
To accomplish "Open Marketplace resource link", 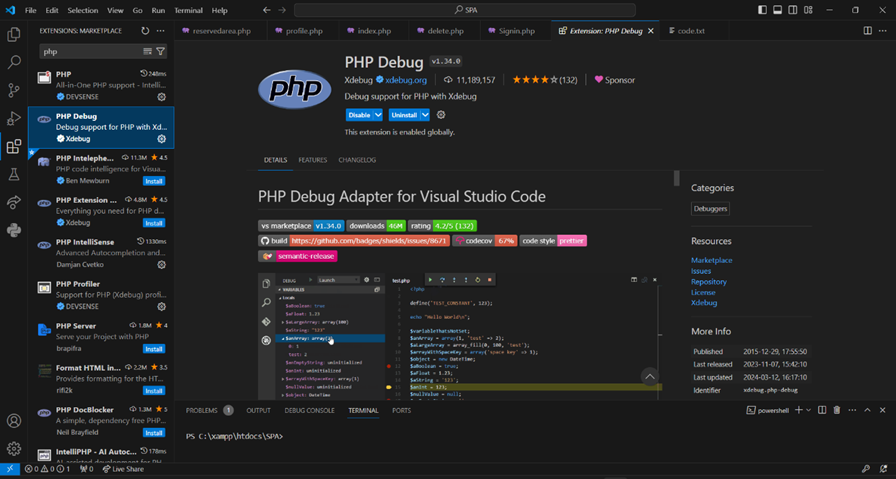I will pos(711,260).
